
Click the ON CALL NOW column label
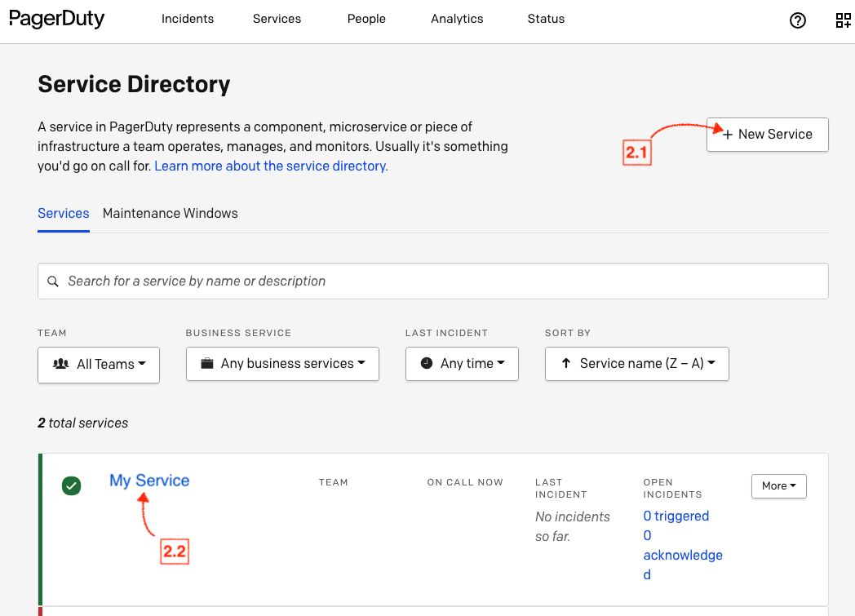pos(465,482)
